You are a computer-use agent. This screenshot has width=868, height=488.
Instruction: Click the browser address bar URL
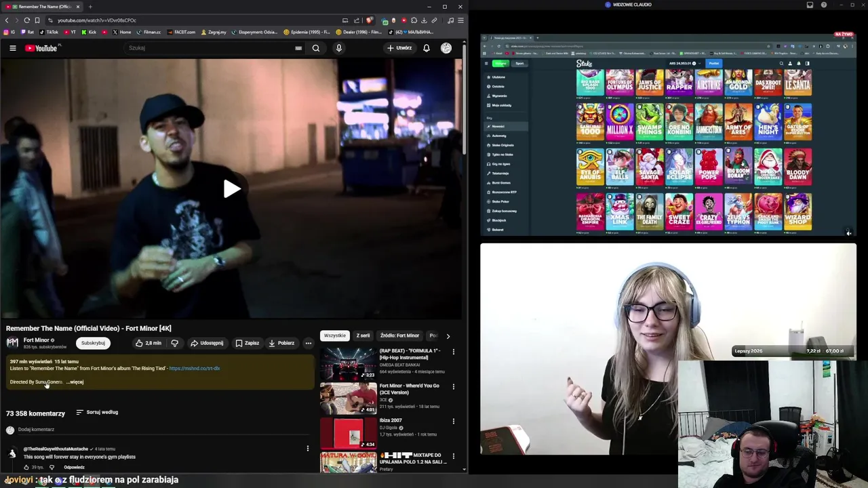[x=97, y=20]
